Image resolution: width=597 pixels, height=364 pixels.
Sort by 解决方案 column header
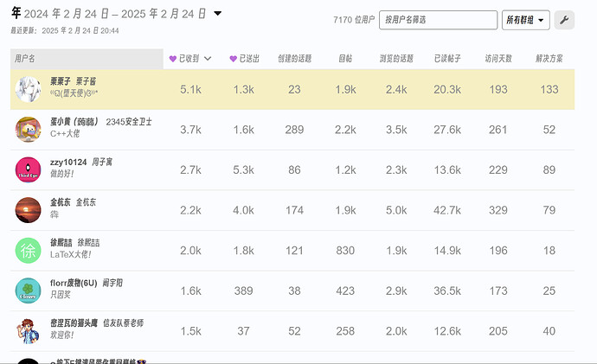tap(549, 59)
